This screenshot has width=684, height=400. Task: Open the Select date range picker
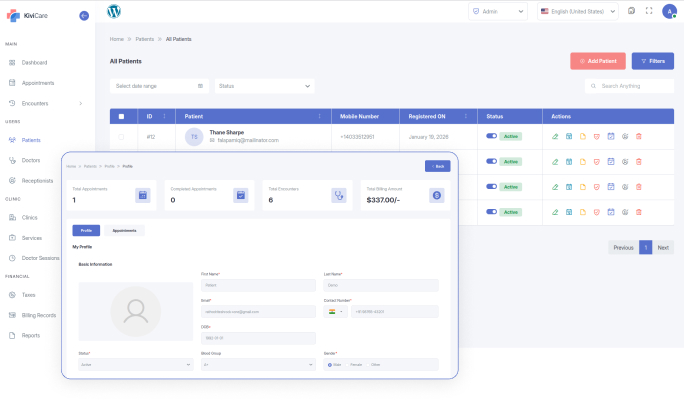pos(159,86)
